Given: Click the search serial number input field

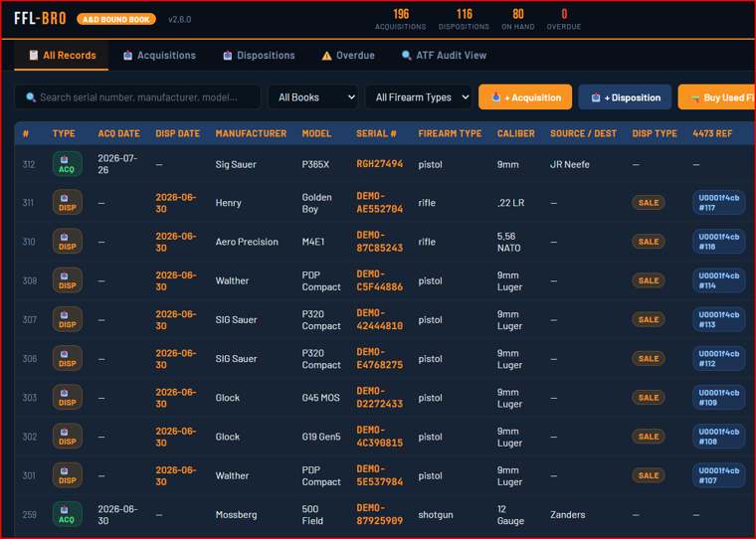Looking at the screenshot, I should (x=137, y=97).
